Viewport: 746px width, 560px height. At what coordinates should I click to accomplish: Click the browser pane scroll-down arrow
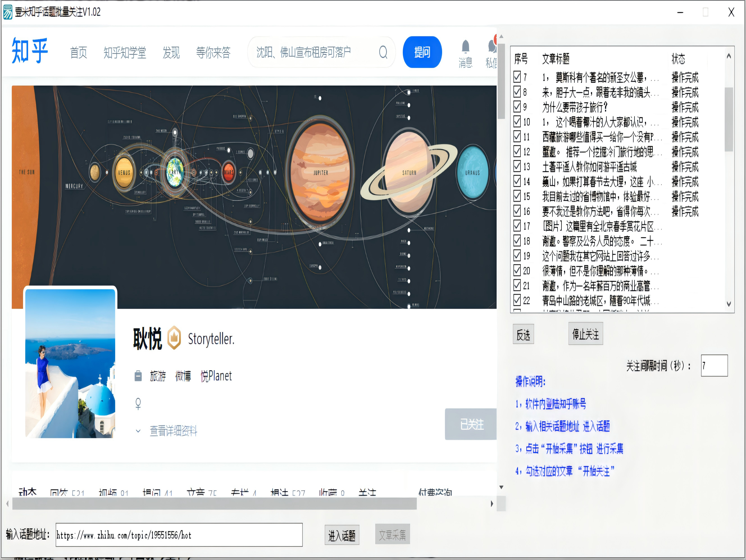[501, 487]
